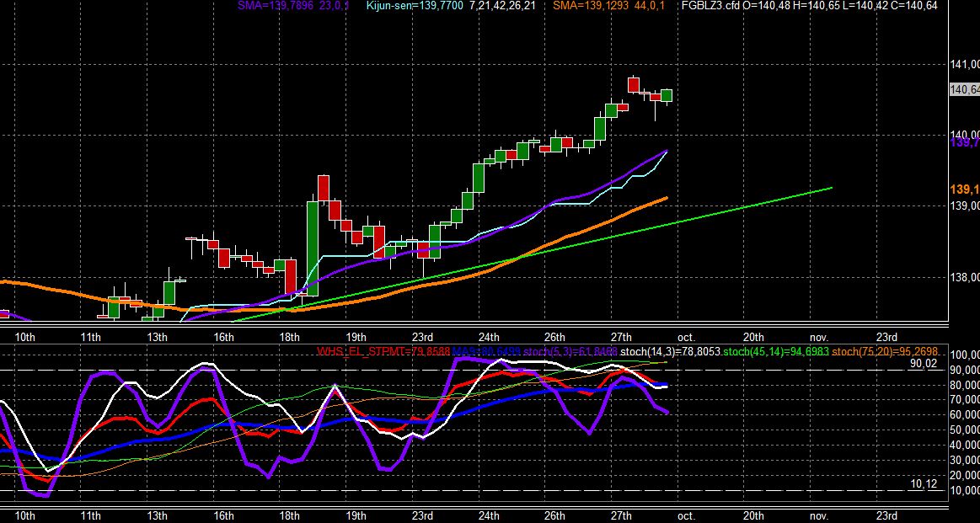980x523 pixels.
Task: Click the orange 139,1 SMA price tag
Action: pyautogui.click(x=964, y=189)
